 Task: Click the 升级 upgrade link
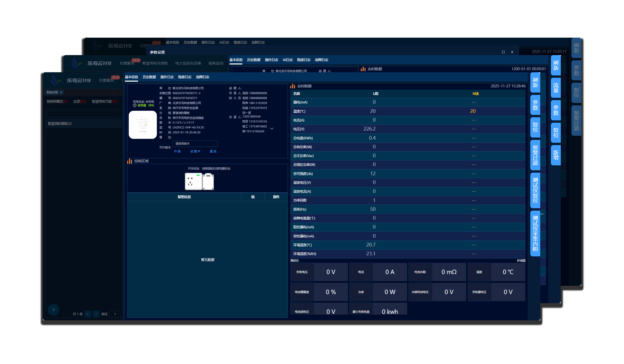point(177,151)
